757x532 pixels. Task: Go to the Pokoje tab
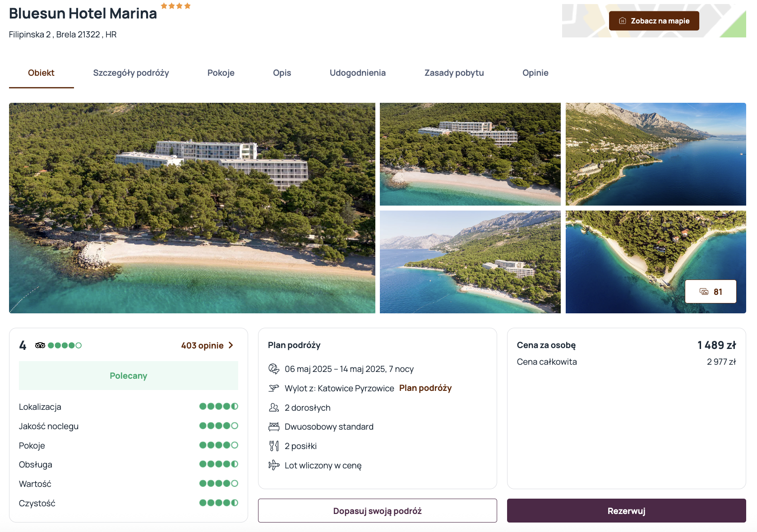221,73
